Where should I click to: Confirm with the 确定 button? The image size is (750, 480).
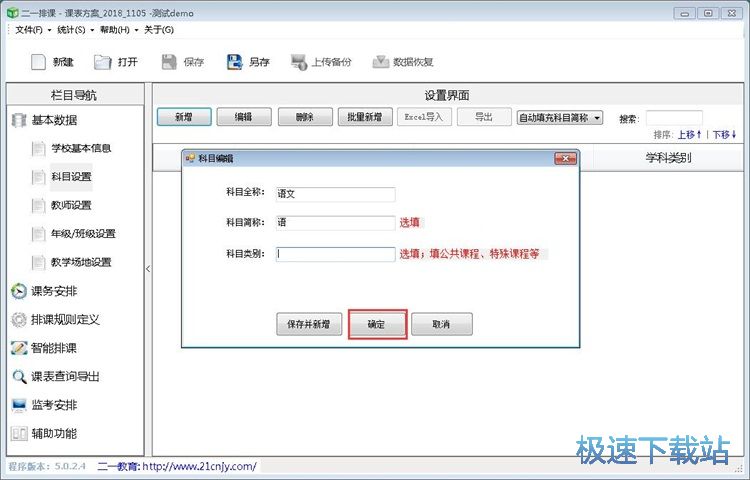click(x=377, y=324)
